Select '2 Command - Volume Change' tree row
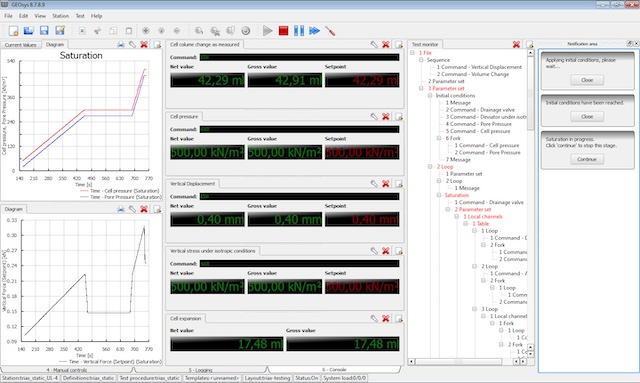Screen dimensions: 640x383 point(473,74)
